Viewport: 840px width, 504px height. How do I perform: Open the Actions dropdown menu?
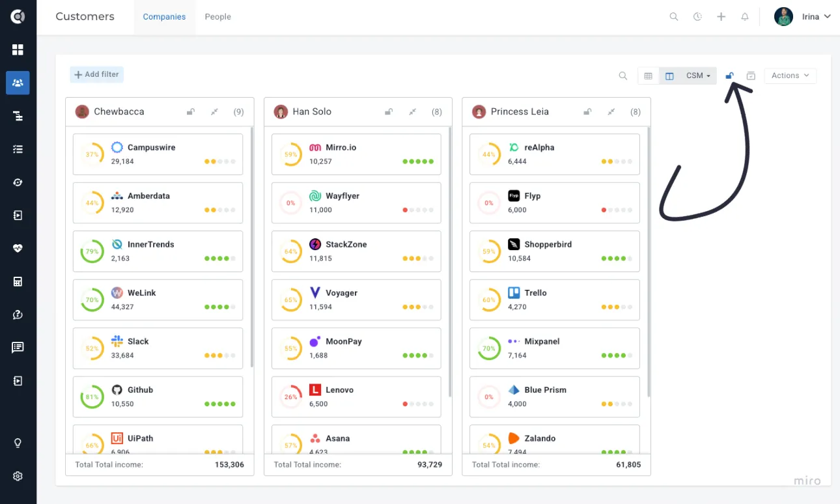[x=790, y=76]
